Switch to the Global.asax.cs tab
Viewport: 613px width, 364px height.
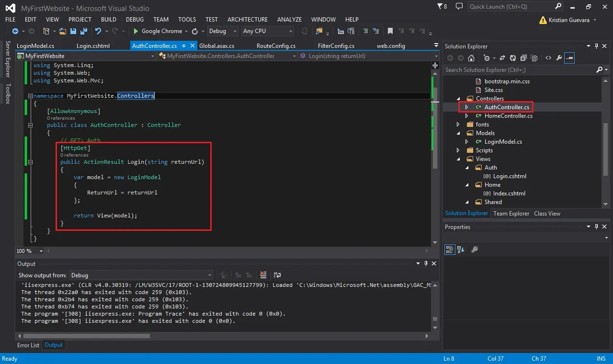pyautogui.click(x=217, y=46)
